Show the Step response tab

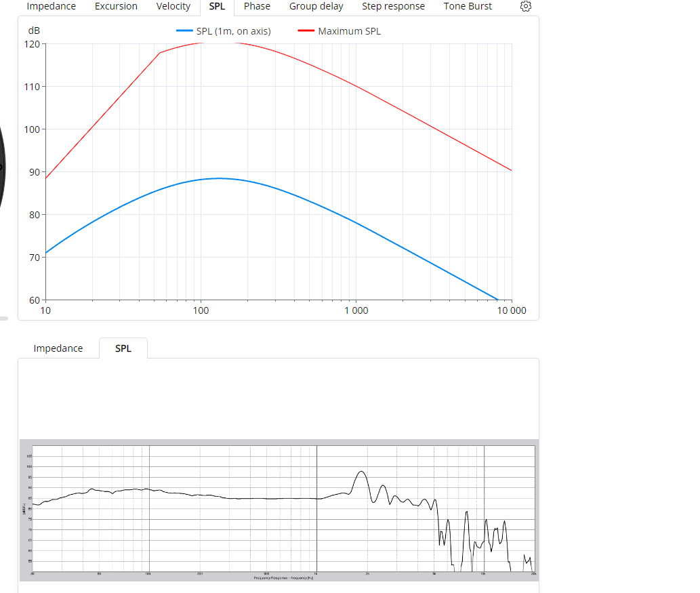(x=393, y=6)
